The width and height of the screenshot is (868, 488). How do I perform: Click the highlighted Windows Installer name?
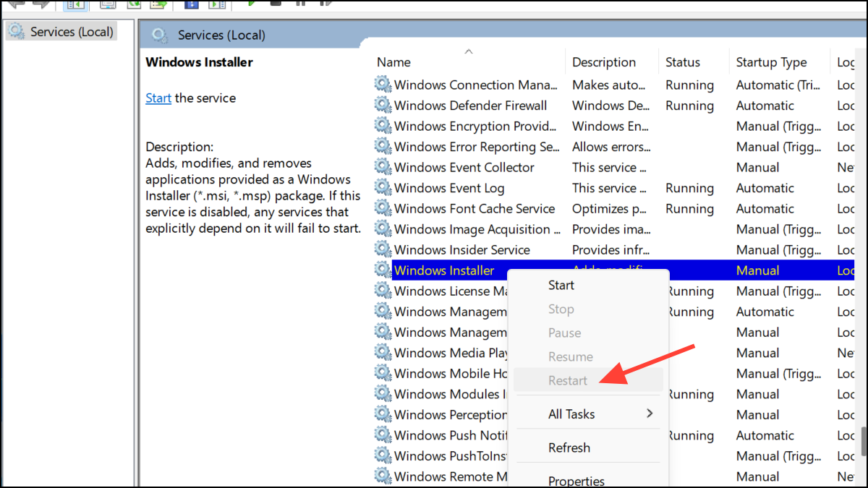pyautogui.click(x=444, y=270)
